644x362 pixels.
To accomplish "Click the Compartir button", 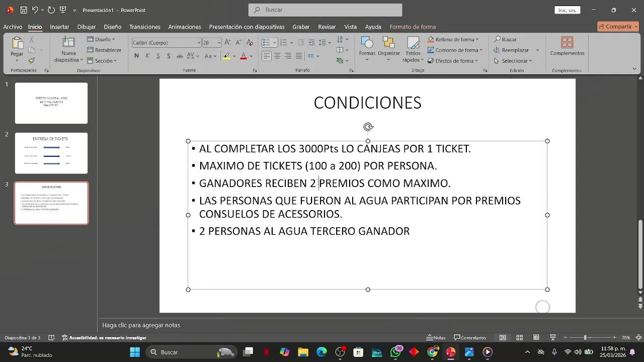I will pyautogui.click(x=618, y=27).
